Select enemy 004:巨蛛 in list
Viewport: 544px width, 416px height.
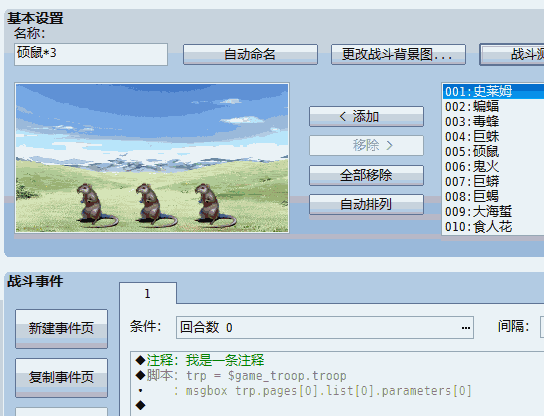pyautogui.click(x=493, y=136)
